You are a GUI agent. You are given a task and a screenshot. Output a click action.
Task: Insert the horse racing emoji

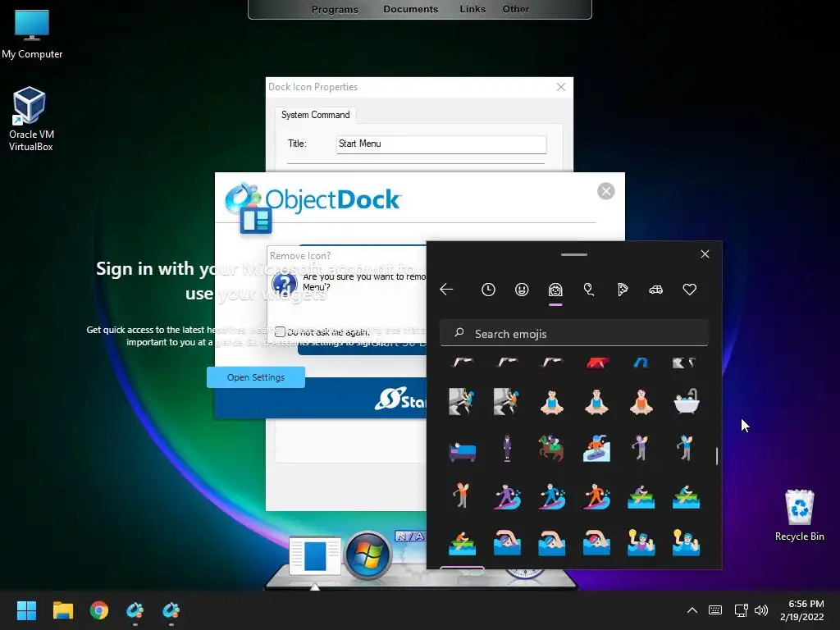(x=552, y=449)
